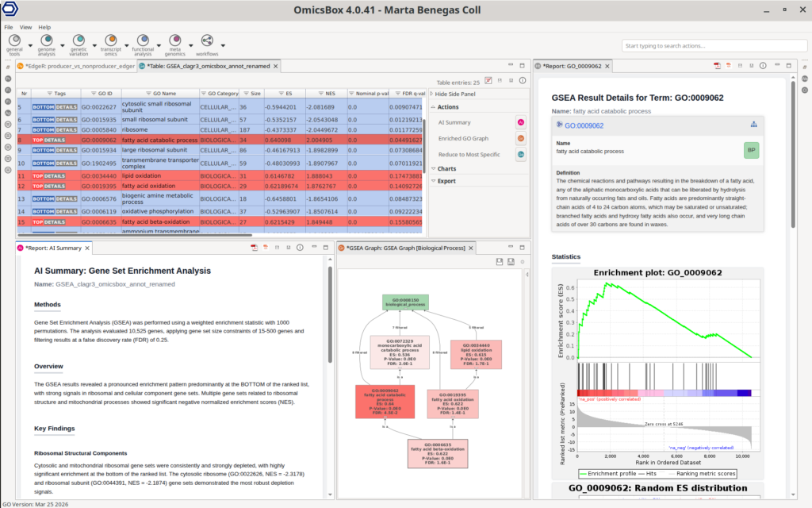Screen dimensions: 812x508
Task: Click the functional analysis toolbar icon
Action: [144, 40]
